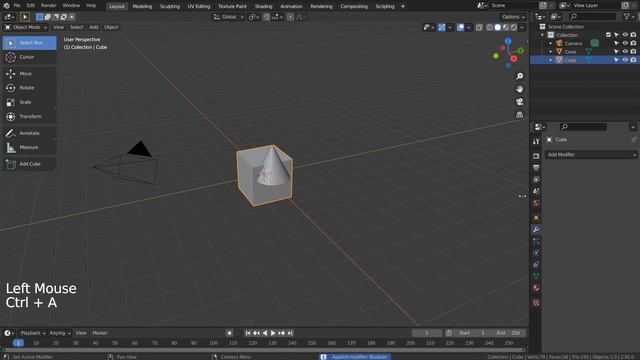Viewport: 640px width, 360px height.
Task: Toggle Collection visibility eye in outliner
Action: pyautogui.click(x=625, y=35)
